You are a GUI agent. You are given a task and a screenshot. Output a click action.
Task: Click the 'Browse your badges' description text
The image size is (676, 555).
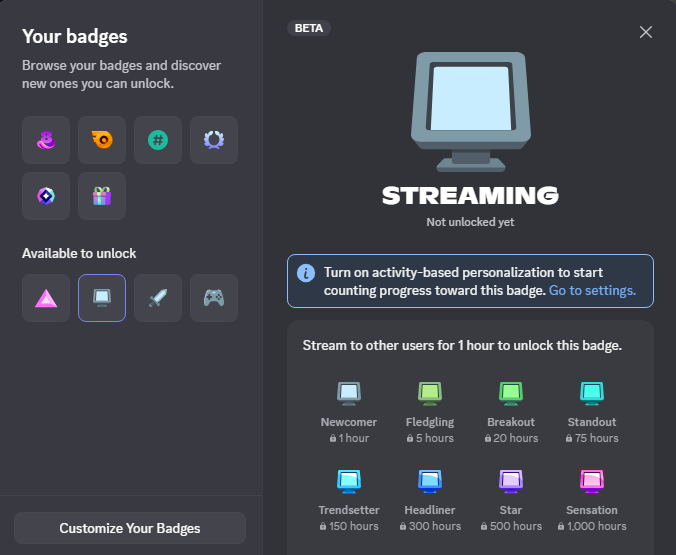[122, 75]
